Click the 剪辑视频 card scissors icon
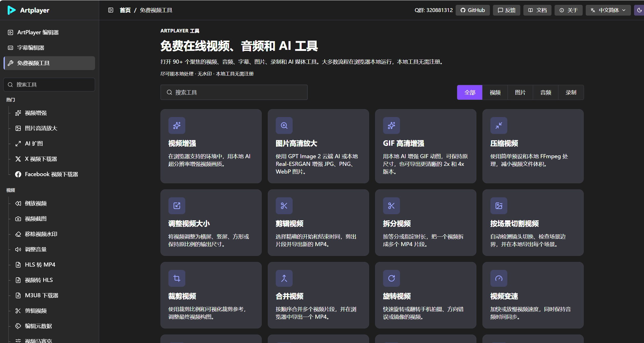The image size is (644, 343). tap(284, 206)
